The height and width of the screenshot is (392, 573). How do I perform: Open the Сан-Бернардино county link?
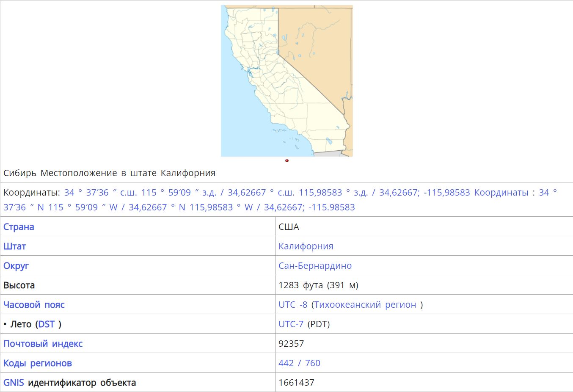(x=315, y=265)
